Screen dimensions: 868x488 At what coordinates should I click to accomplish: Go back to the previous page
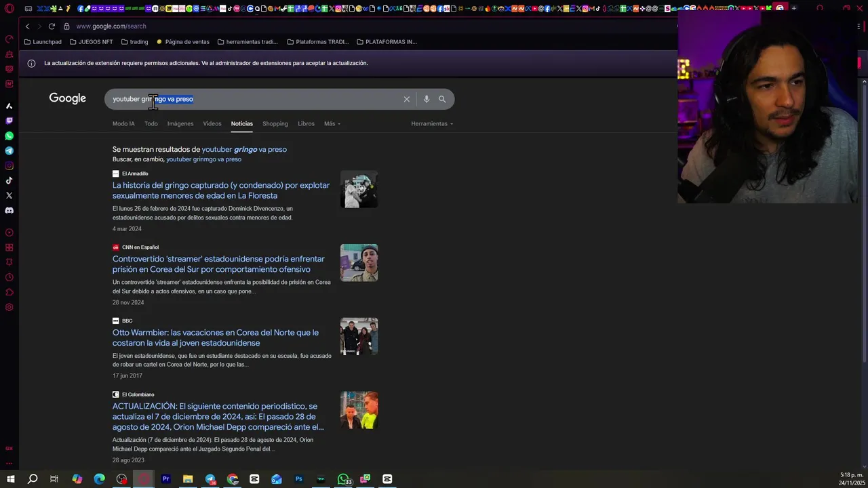[27, 26]
